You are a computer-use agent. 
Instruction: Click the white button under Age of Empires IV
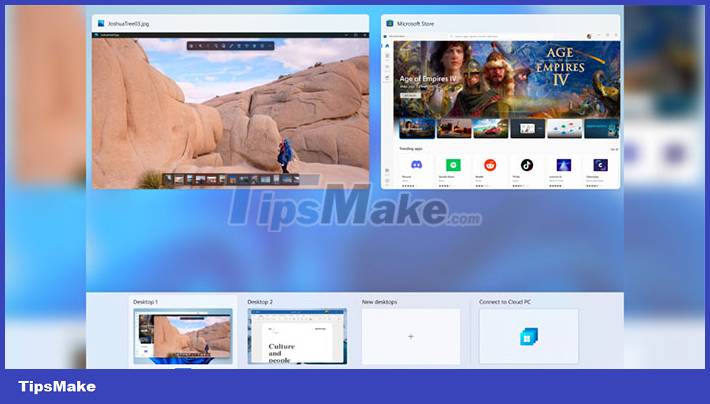410,96
